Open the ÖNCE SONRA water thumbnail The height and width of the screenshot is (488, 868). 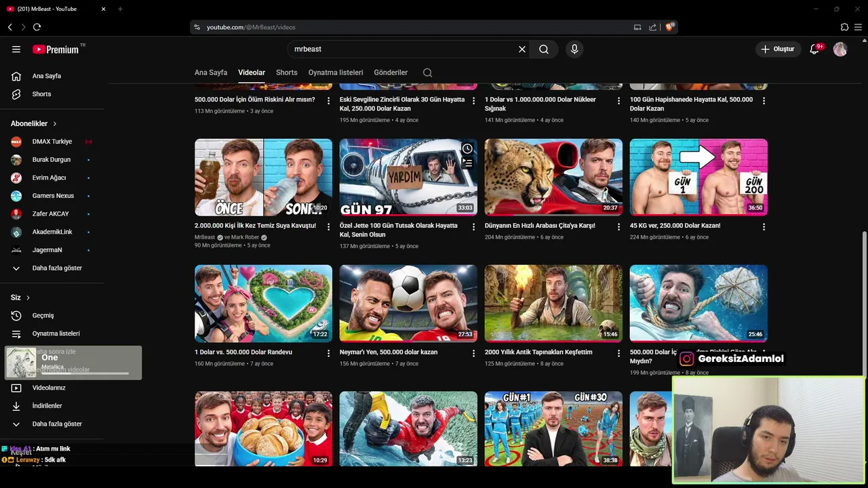[x=263, y=178]
